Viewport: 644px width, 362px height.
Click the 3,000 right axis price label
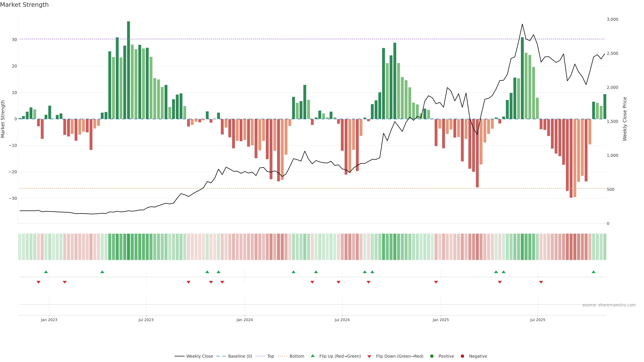coord(612,19)
